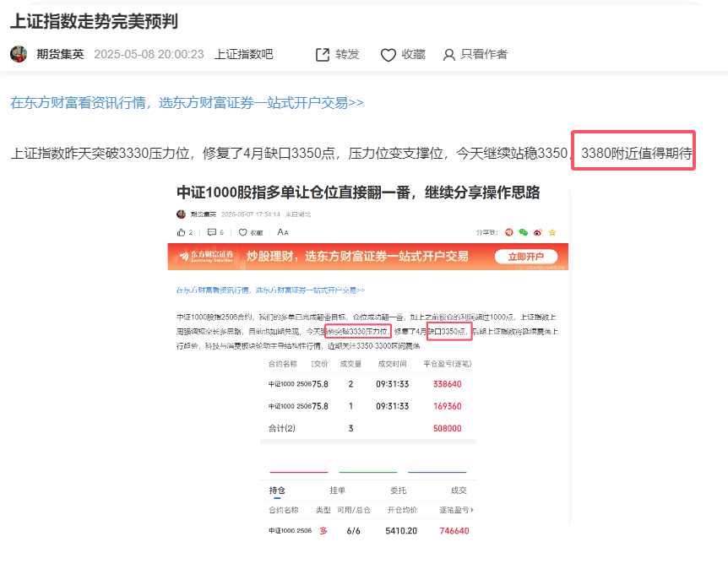This screenshot has height=580, width=728.
Task: Click the red 多 position type
Action: pos(323,531)
